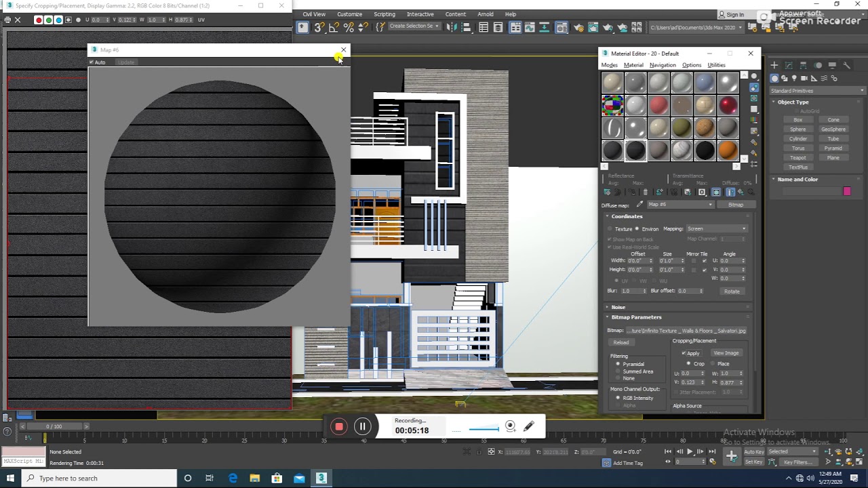Select Place radio option
868x488 pixels.
[713, 364]
